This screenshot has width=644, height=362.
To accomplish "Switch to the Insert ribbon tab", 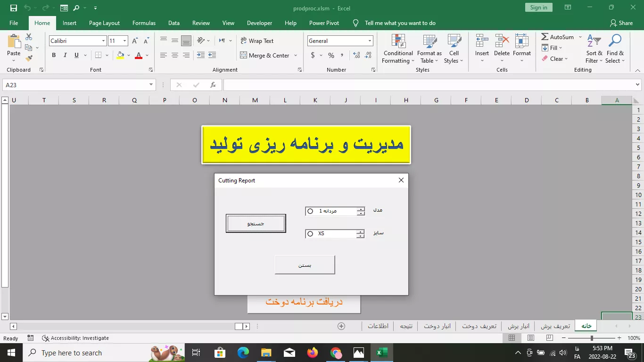I will click(x=69, y=23).
